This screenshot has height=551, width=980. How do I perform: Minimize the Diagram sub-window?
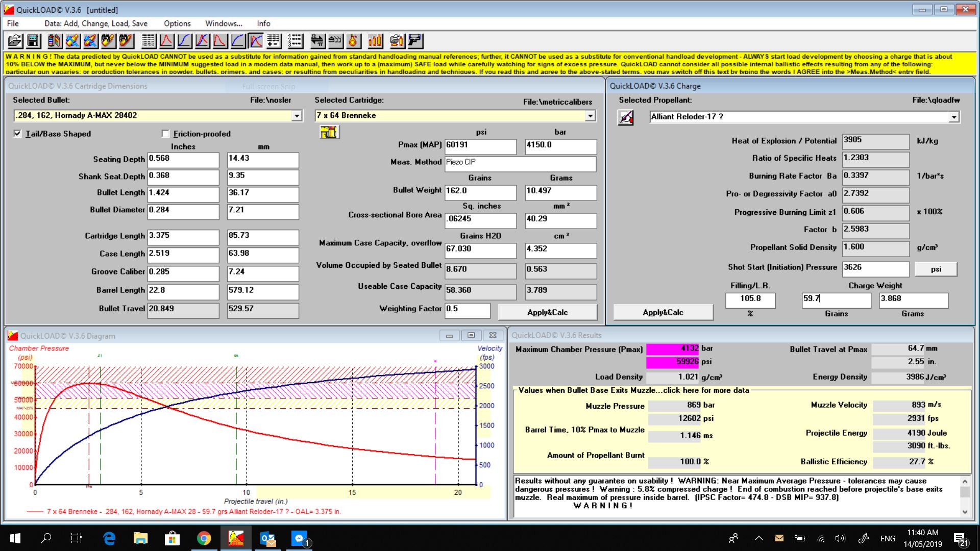tap(449, 336)
